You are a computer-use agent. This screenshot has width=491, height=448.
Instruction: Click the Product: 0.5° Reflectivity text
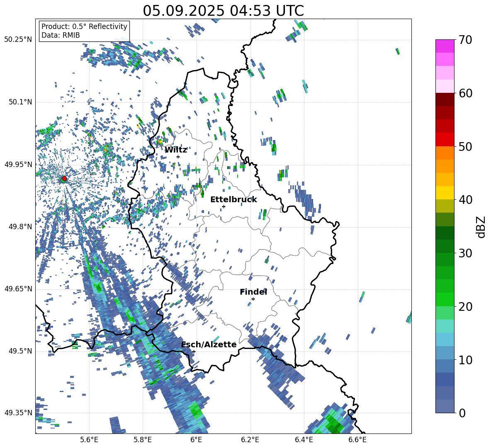84,27
